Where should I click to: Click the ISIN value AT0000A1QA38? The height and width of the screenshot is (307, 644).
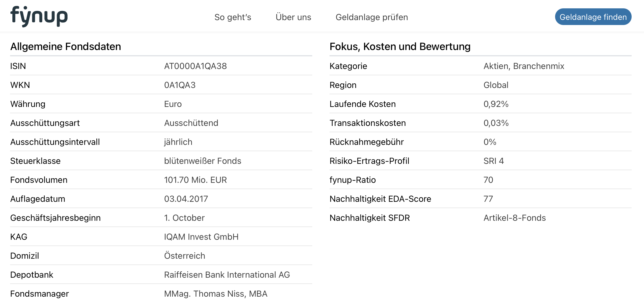pyautogui.click(x=195, y=66)
